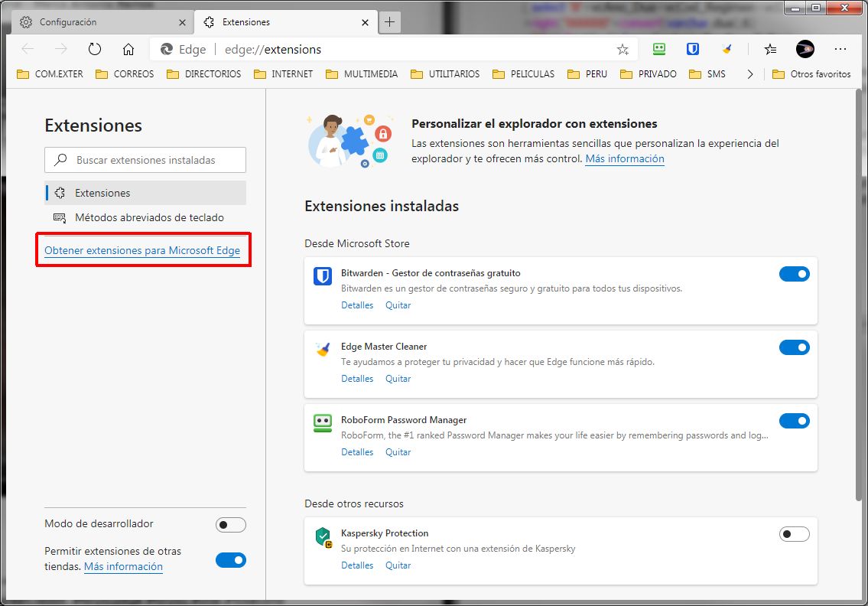Open the Otros favoritos folder
The width and height of the screenshot is (868, 606).
(x=811, y=73)
